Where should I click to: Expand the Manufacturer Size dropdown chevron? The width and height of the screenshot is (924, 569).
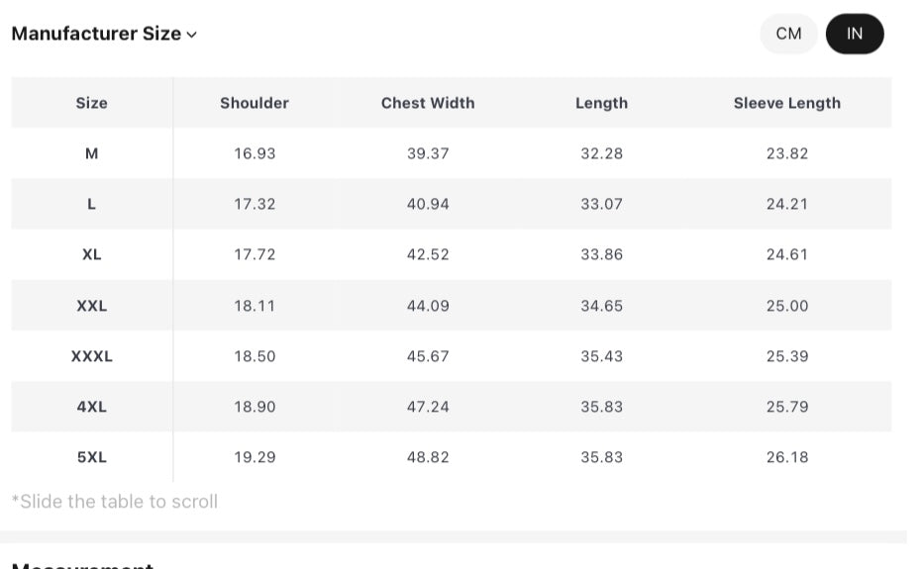191,35
